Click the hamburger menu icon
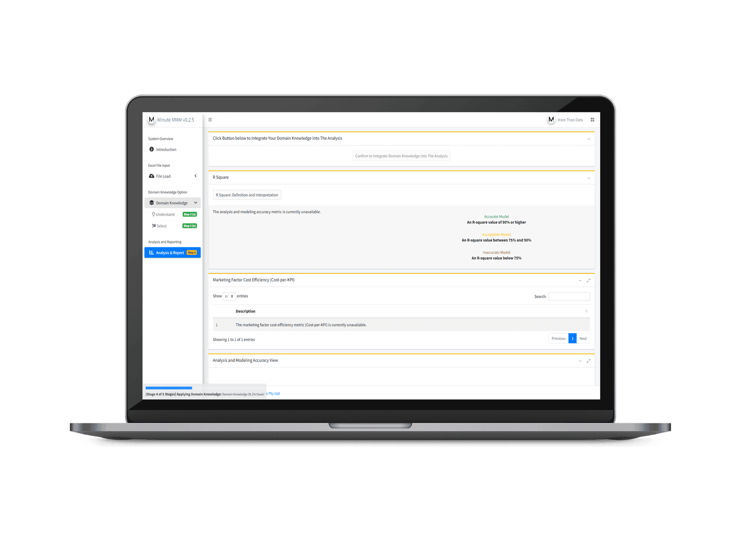 click(210, 119)
